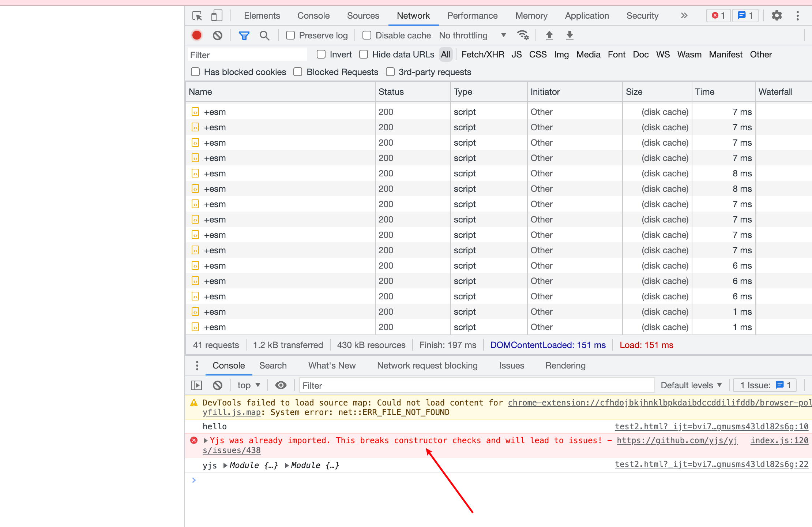The image size is (812, 527).
Task: Import HAR file upload arrow icon
Action: 549,35
